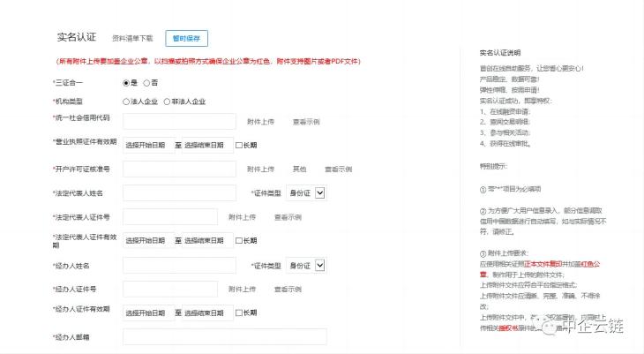The width and height of the screenshot is (644, 354).
Task: Click 附件上传 next to 统一社会信用代码
Action: [x=260, y=121]
